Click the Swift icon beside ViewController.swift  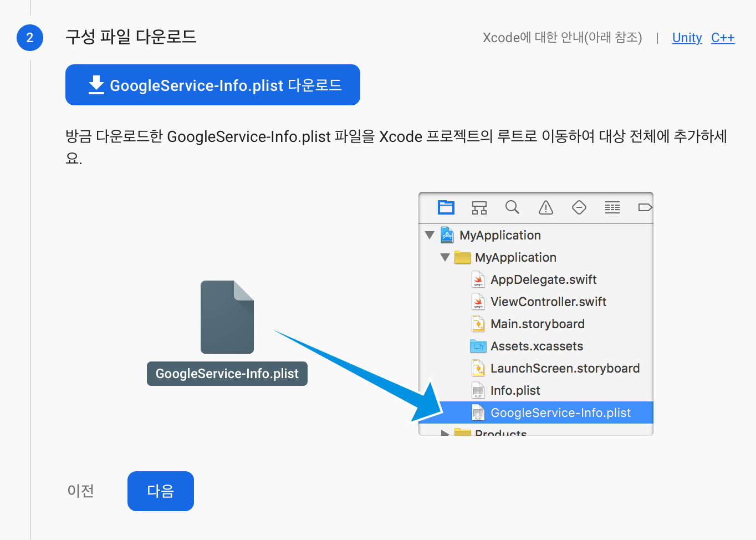click(x=478, y=302)
